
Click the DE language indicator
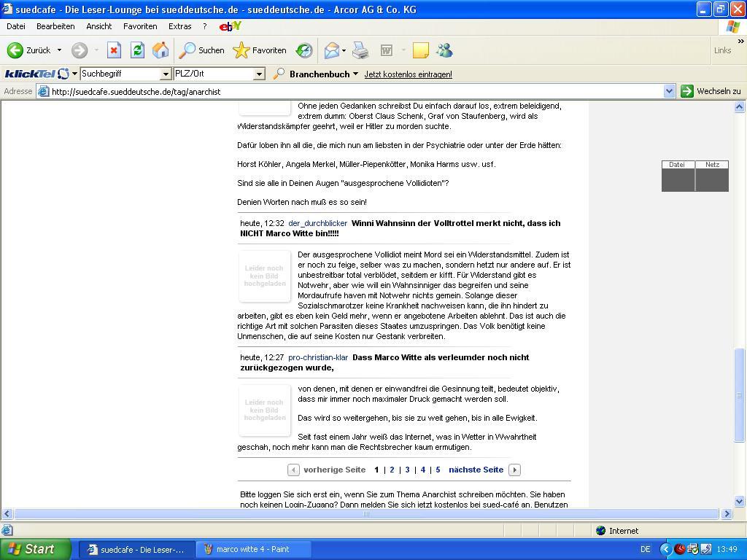tap(645, 549)
